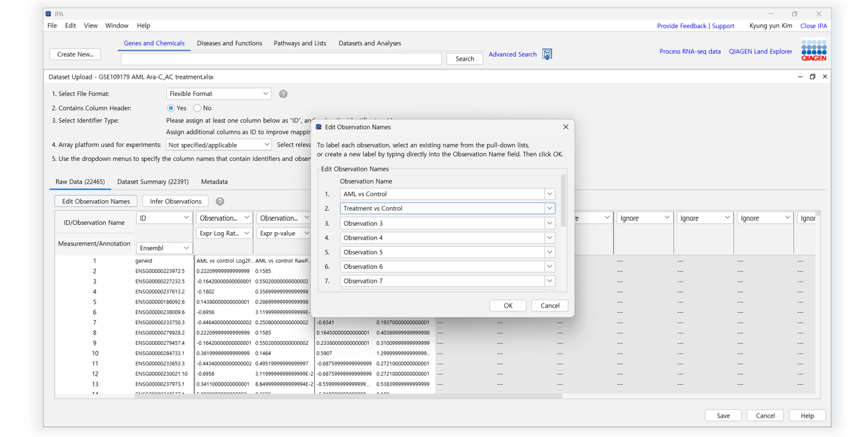
Task: Expand the Observation 7 dropdown
Action: pos(549,282)
